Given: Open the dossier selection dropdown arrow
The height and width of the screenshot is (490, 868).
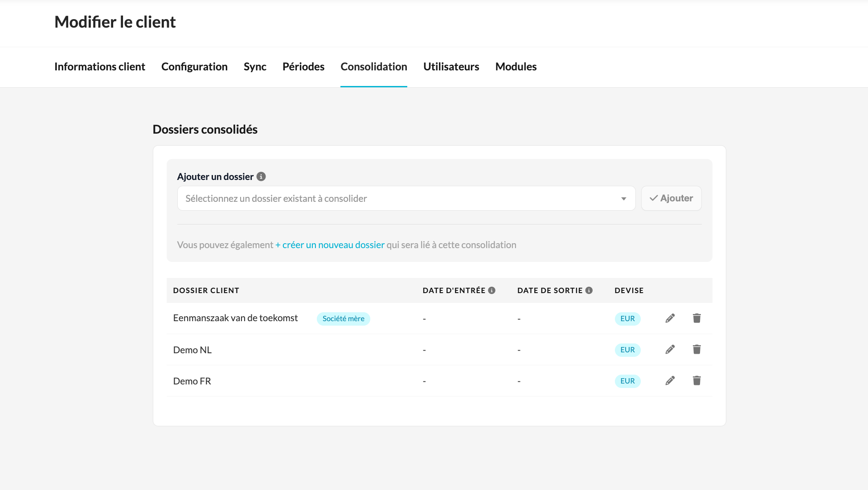Looking at the screenshot, I should (623, 199).
